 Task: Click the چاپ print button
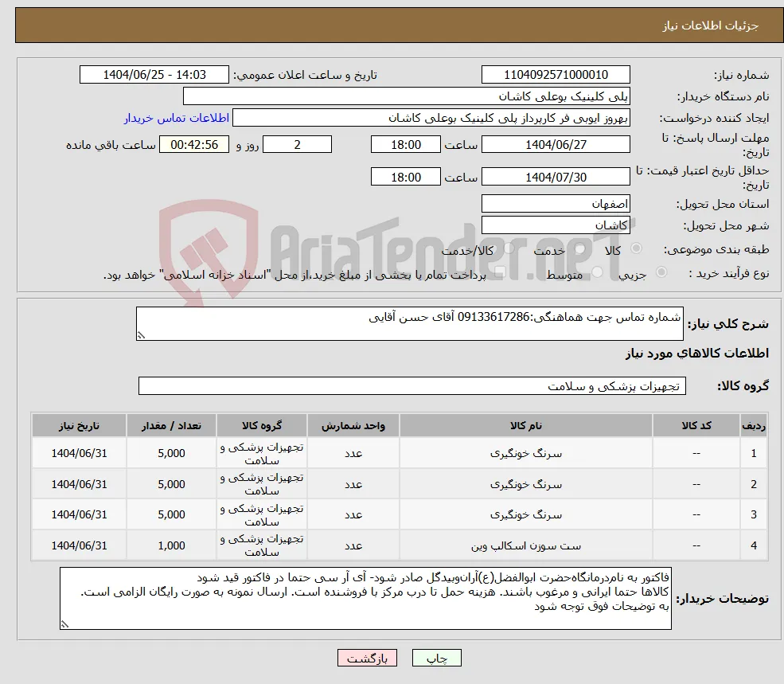point(436,658)
